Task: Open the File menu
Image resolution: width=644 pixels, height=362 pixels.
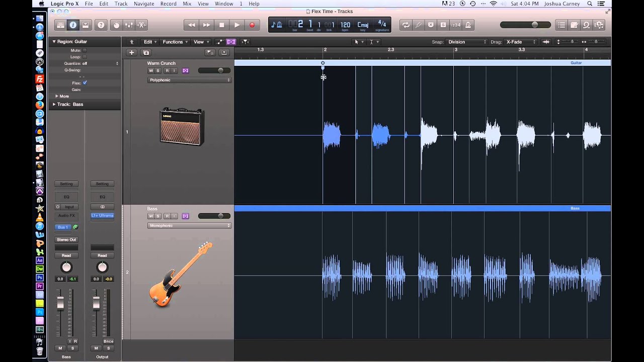Action: pyautogui.click(x=89, y=4)
